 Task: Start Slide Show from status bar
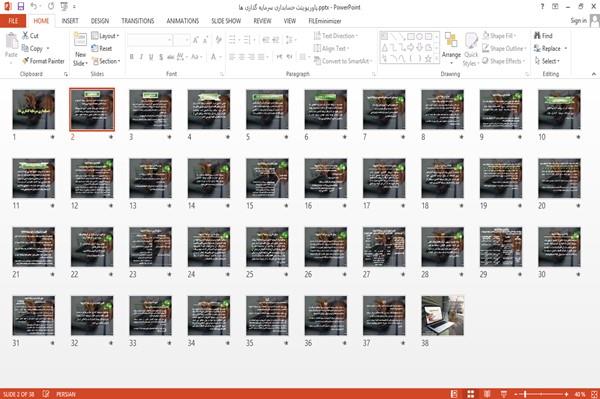[x=504, y=394]
